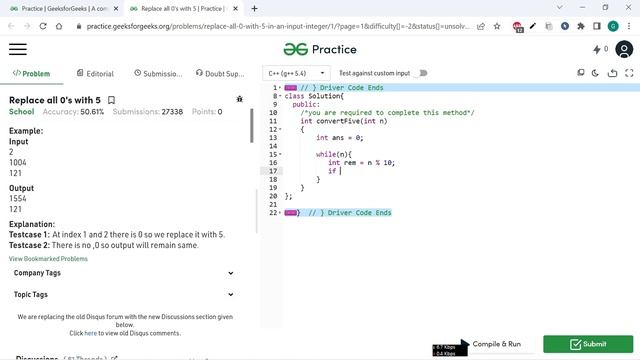Viewport: 640px width, 360px height.
Task: Open the Doubt Support tab
Action: (220, 73)
